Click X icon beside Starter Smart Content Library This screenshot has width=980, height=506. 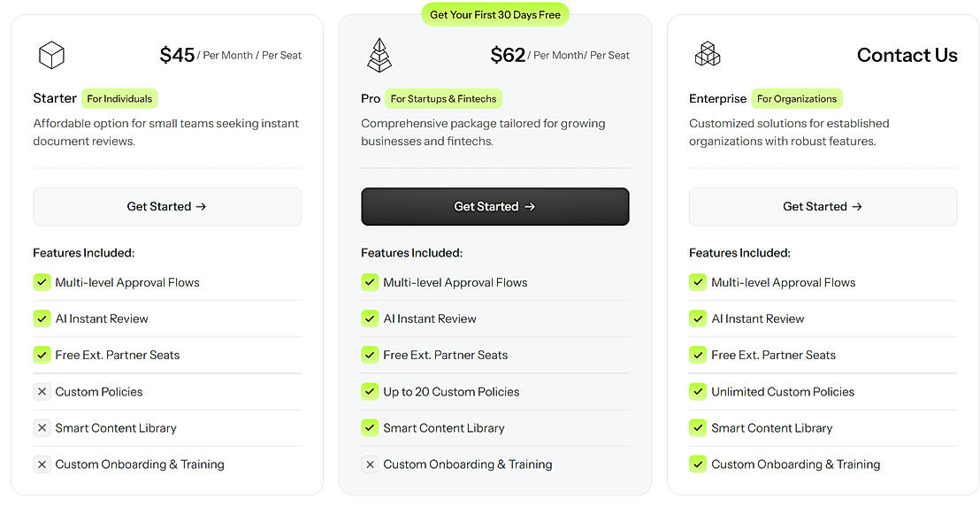point(42,428)
